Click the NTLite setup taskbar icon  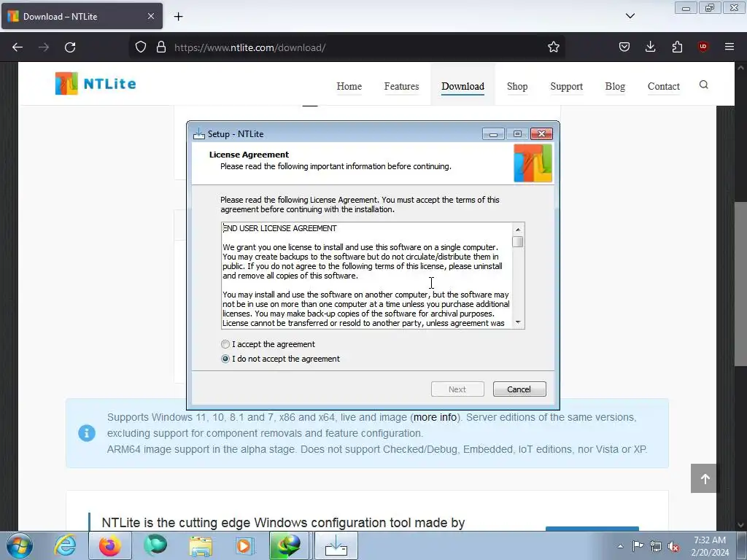click(336, 545)
